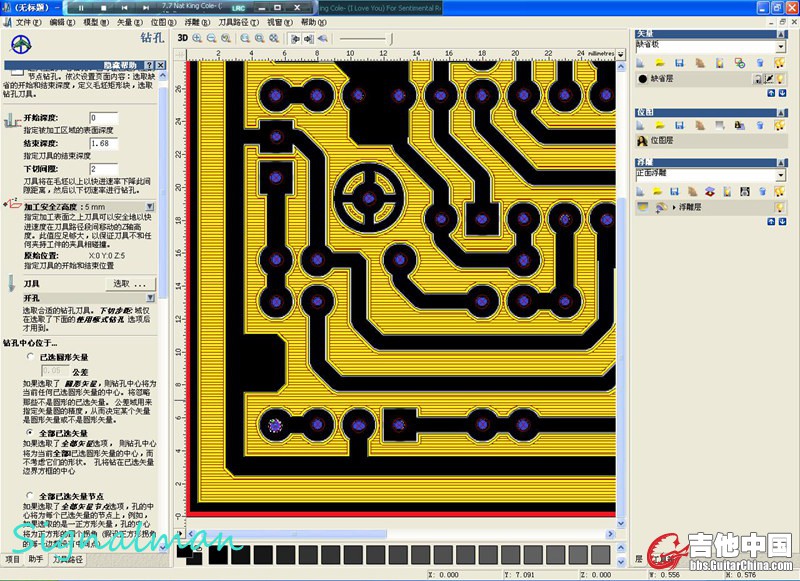Click the first zoom-in magnifier icon

197,38
